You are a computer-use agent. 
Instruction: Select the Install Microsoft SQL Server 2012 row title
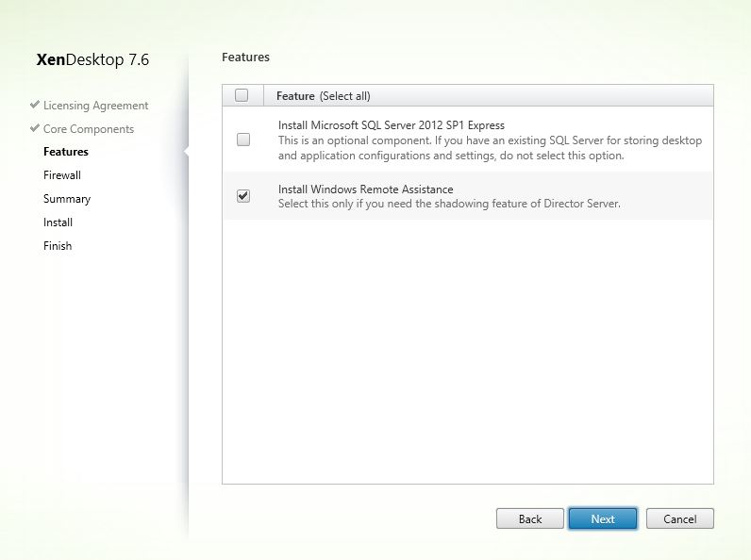click(x=392, y=125)
